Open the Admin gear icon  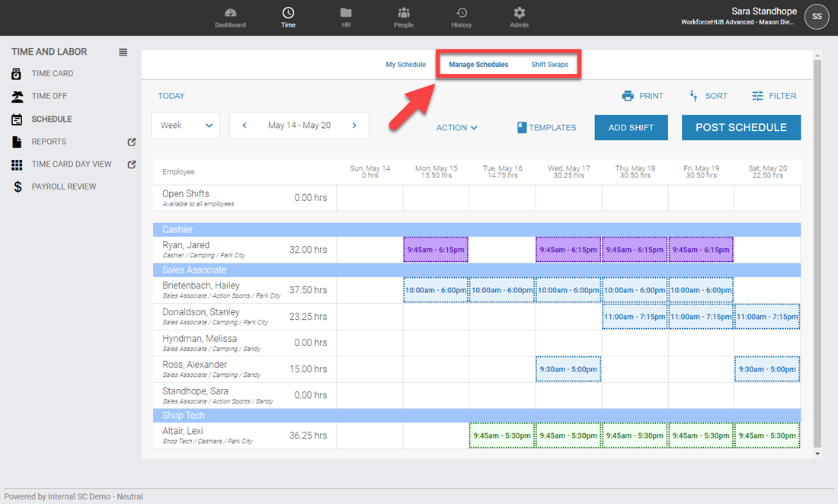coord(520,14)
